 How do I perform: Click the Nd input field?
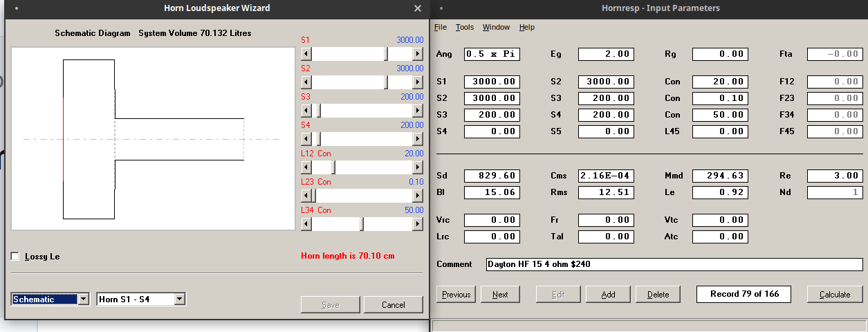(x=835, y=192)
